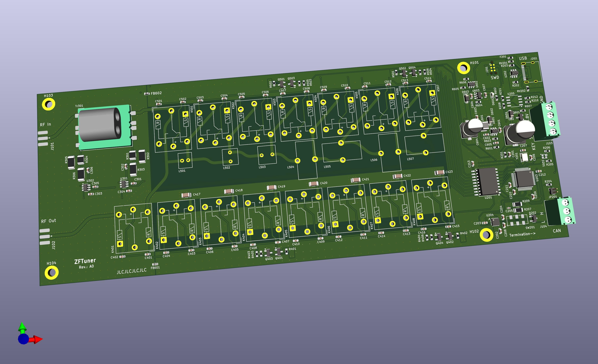598x364 pixels.
Task: Click the "Q403" transistor label
Action: point(269,259)
